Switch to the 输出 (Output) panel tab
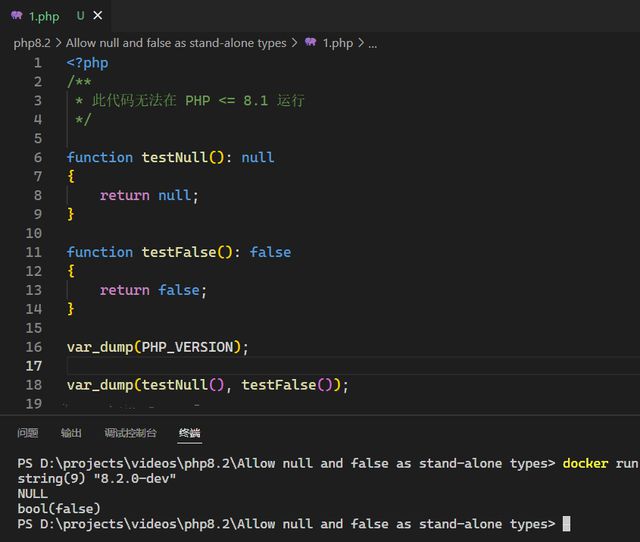 click(71, 433)
